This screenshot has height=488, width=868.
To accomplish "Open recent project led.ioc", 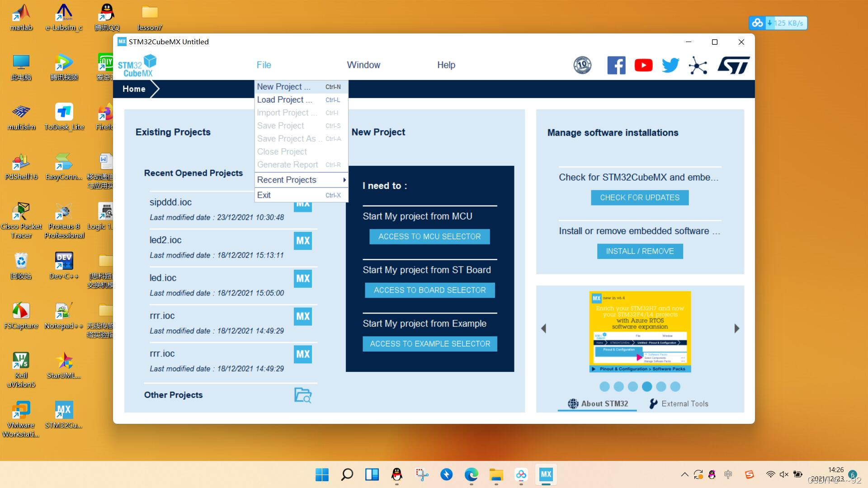I will pos(163,278).
